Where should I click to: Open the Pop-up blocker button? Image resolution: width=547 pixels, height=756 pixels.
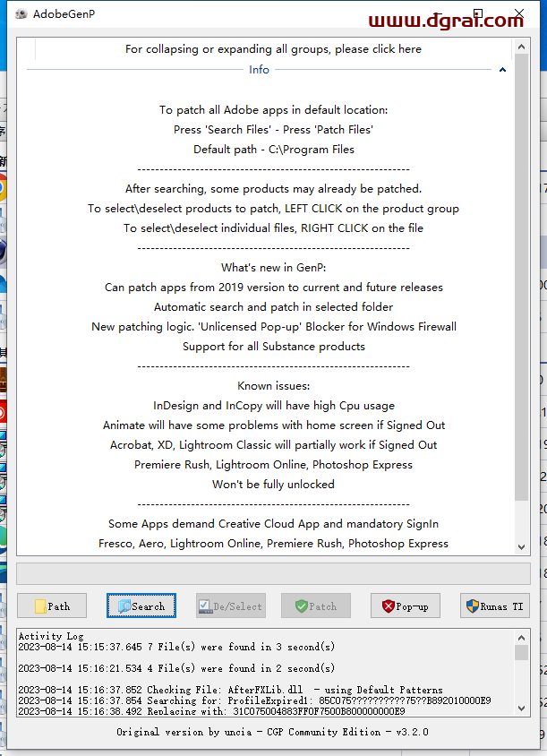click(x=406, y=606)
